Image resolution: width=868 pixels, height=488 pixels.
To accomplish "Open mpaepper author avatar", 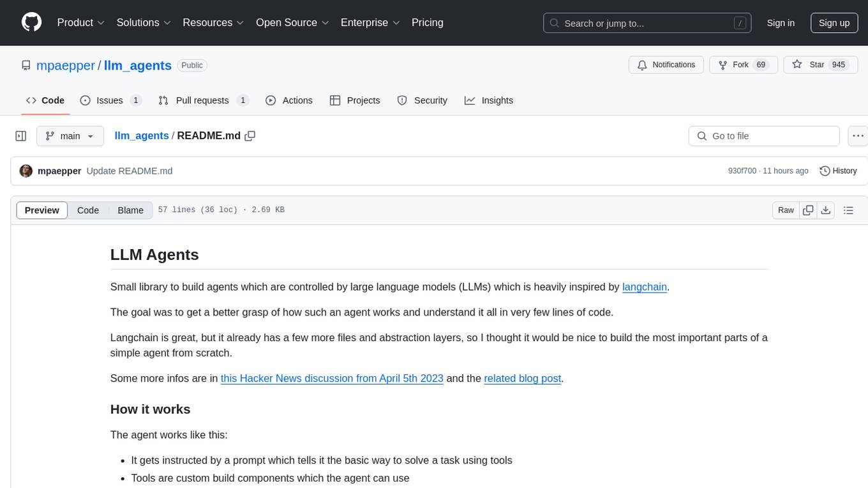I will click(x=26, y=171).
